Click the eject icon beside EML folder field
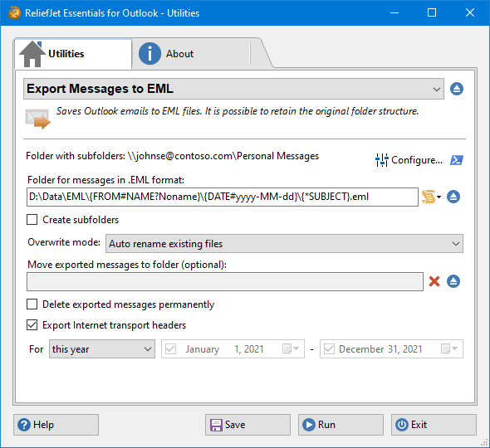Viewport: 490px width, 448px height. [x=453, y=197]
